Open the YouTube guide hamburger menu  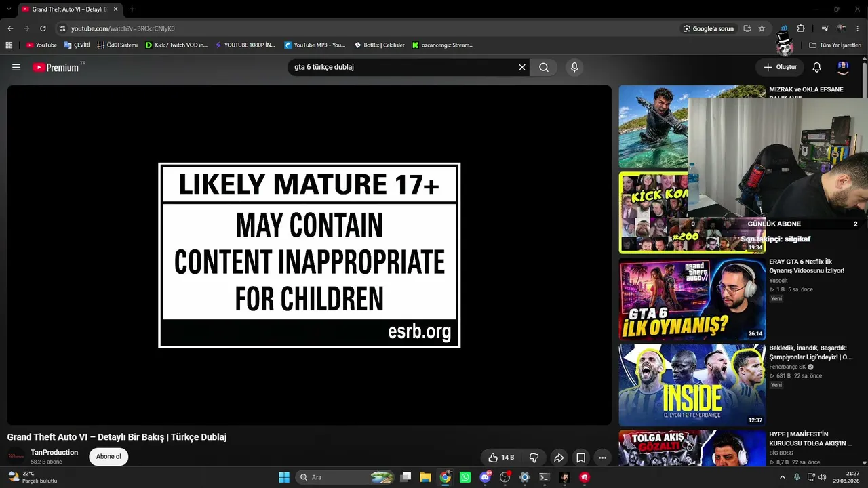(x=16, y=68)
